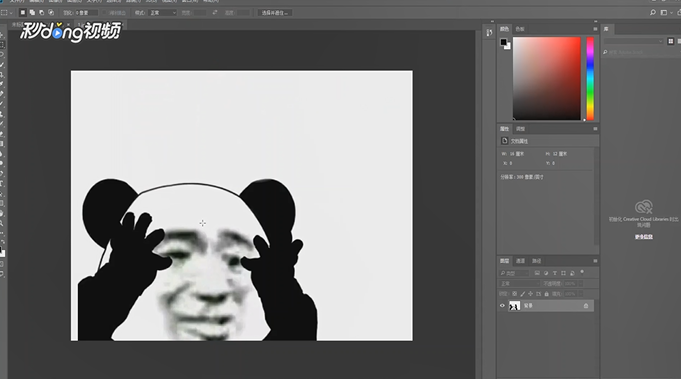Filter layers by shape layers icon
Viewport: 681px width, 379px height.
563,273
